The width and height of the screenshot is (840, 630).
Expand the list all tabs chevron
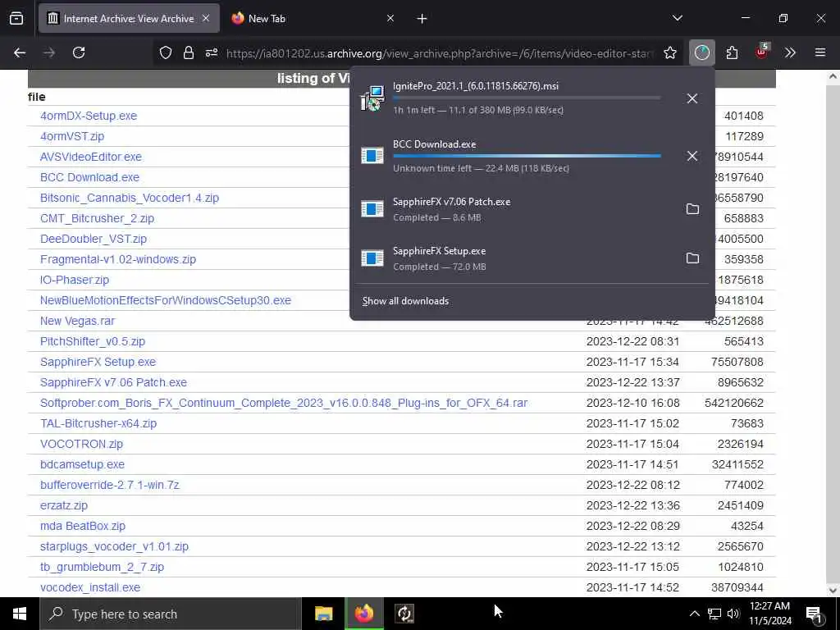(x=677, y=18)
